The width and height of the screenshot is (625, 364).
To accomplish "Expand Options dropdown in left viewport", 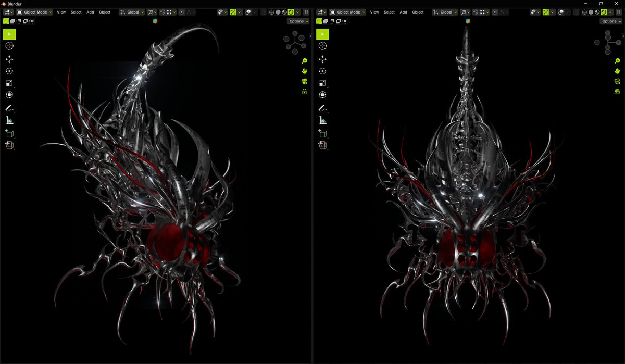I will click(298, 21).
